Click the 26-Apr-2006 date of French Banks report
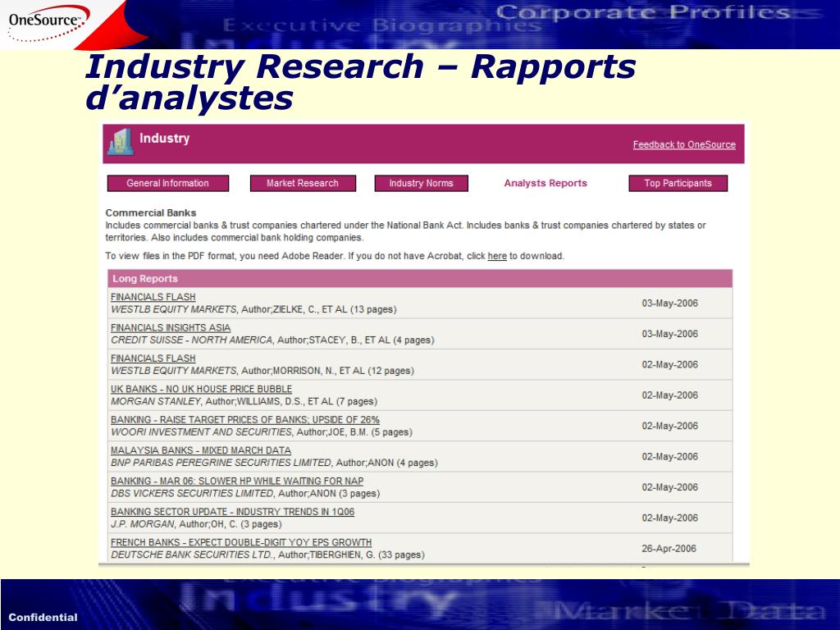The width and height of the screenshot is (840, 630). 669,549
